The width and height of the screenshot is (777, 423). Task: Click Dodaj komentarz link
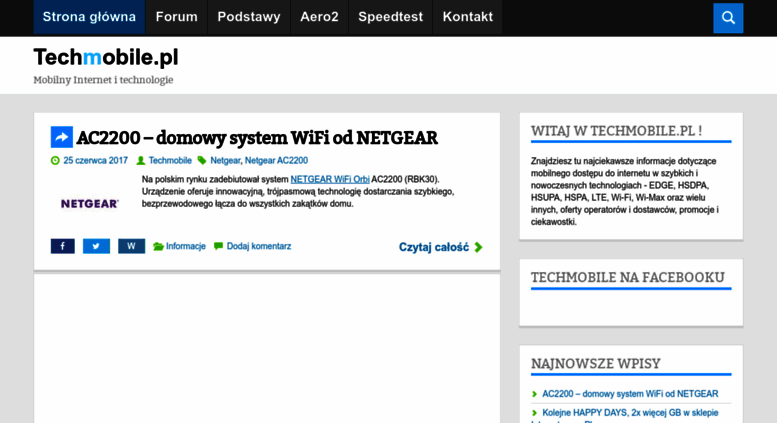tap(259, 246)
